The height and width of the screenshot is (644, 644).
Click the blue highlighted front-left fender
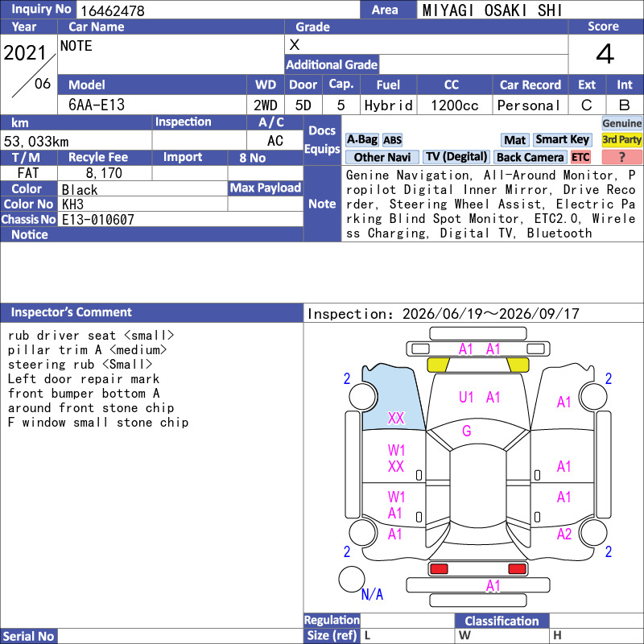point(393,398)
